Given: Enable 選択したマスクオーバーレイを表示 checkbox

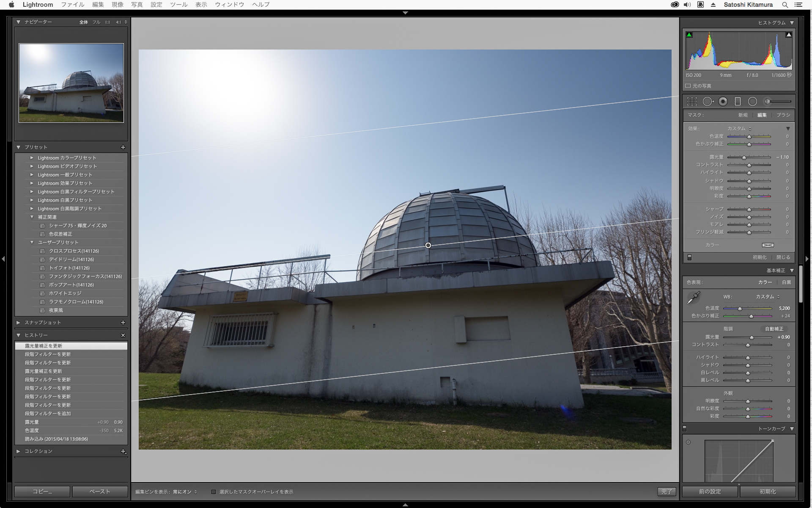Looking at the screenshot, I should (x=214, y=492).
